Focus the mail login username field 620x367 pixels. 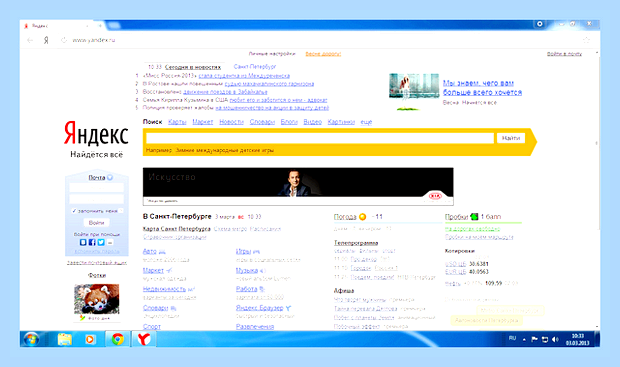tap(96, 187)
